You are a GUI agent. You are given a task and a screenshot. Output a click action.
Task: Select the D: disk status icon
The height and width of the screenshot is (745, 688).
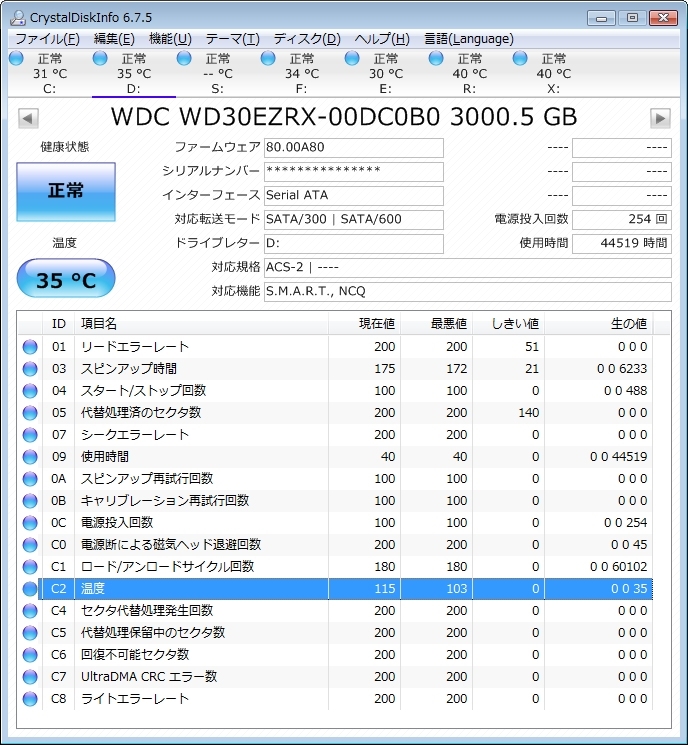[x=100, y=58]
